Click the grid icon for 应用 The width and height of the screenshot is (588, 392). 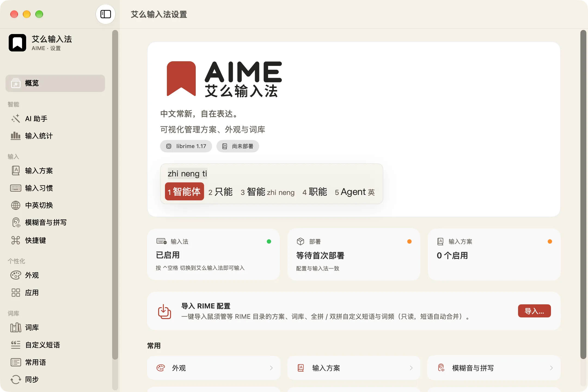pyautogui.click(x=16, y=293)
